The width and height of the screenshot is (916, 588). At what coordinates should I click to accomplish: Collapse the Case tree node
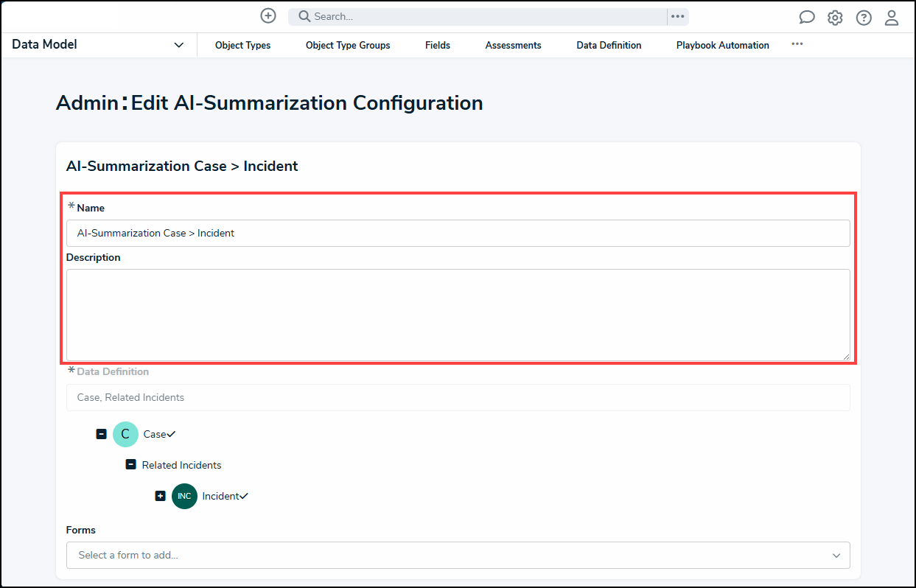pyautogui.click(x=102, y=434)
